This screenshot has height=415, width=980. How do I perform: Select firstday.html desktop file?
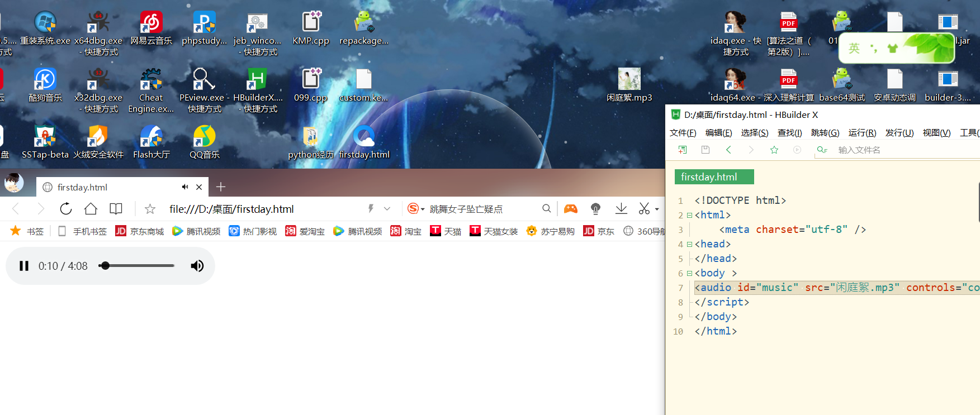[364, 142]
